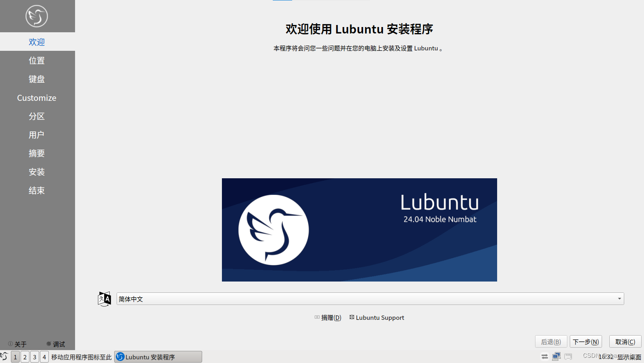Select the 结束 finish step
This screenshot has width=644, height=363.
(x=37, y=190)
